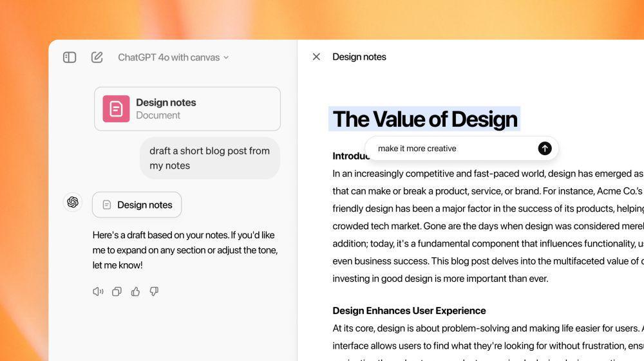Click the Design notes canvas title
Image resolution: width=644 pixels, height=361 pixels.
click(x=359, y=57)
